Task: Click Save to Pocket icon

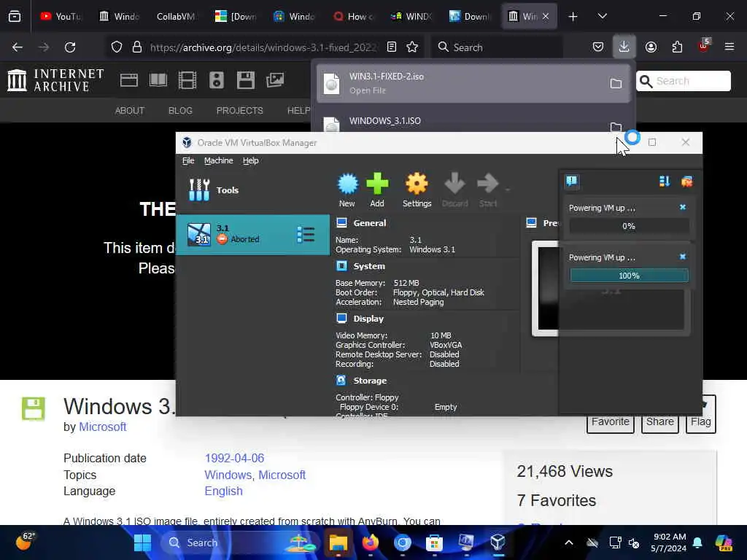Action: [x=598, y=47]
